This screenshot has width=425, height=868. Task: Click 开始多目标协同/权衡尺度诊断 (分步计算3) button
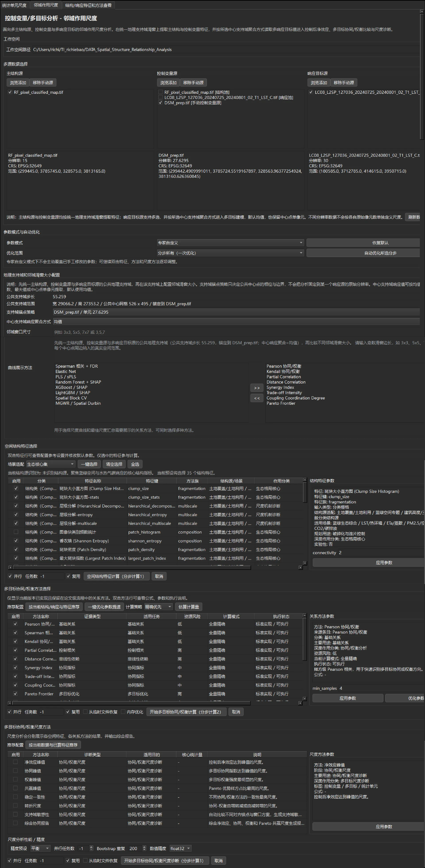[x=165, y=860]
